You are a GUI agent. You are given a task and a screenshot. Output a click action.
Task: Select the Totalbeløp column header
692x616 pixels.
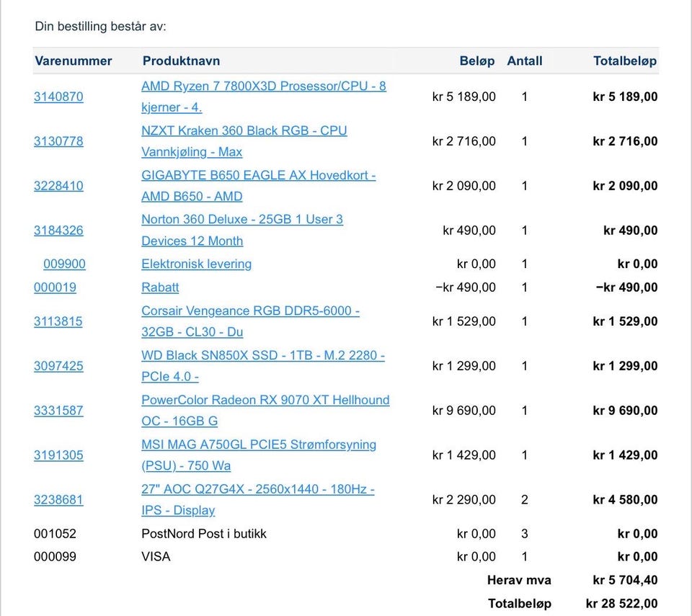tap(625, 61)
